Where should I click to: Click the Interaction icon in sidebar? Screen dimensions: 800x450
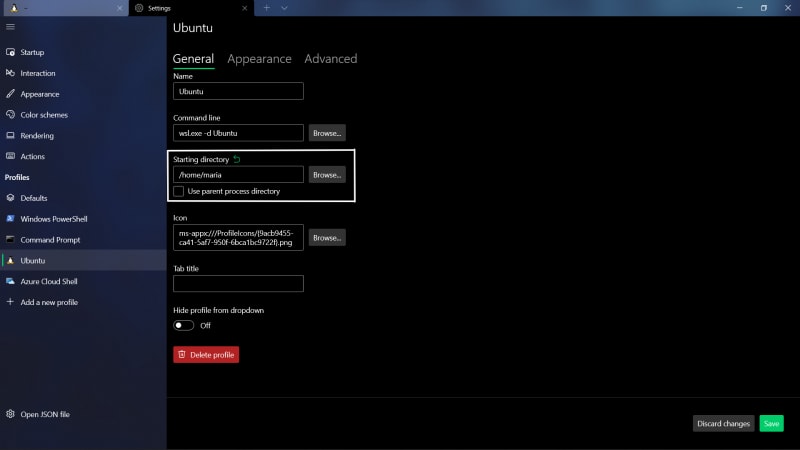(x=10, y=73)
